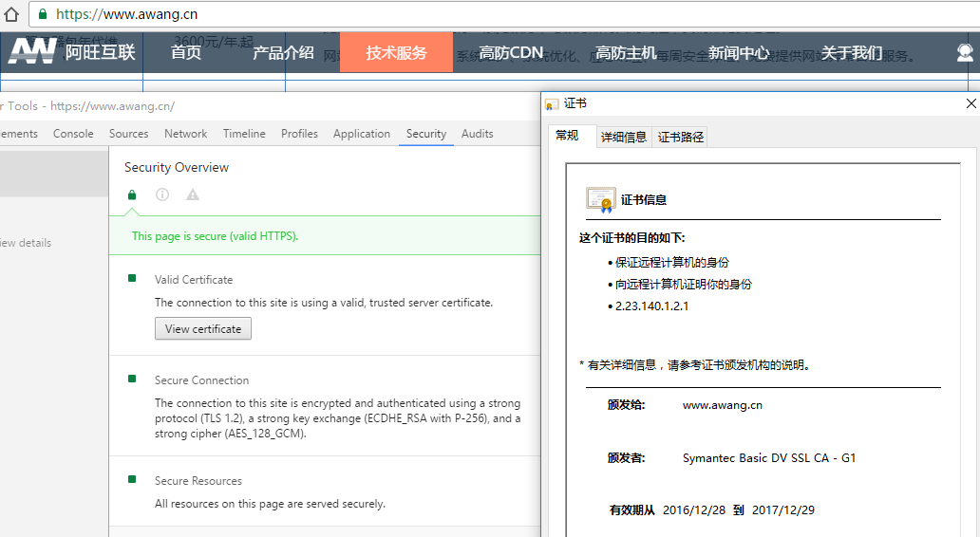Click the green square beside Valid Certificate

click(x=132, y=279)
